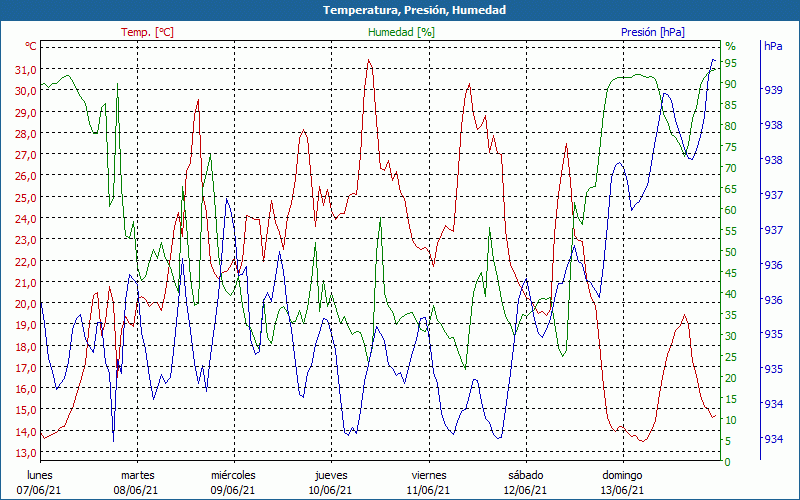This screenshot has height=500, width=800.
Task: Click the 65 humidity axis value
Action: [x=731, y=189]
